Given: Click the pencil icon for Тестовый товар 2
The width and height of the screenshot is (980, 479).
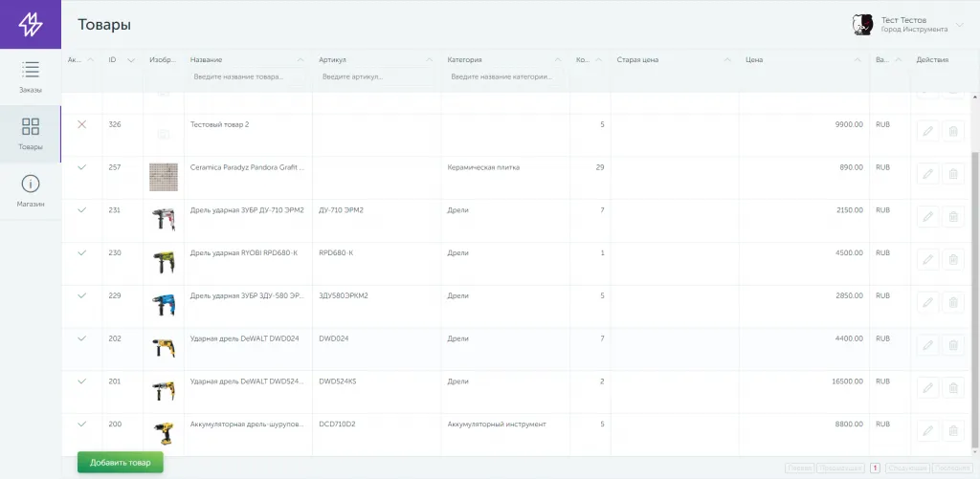Looking at the screenshot, I should [x=926, y=131].
